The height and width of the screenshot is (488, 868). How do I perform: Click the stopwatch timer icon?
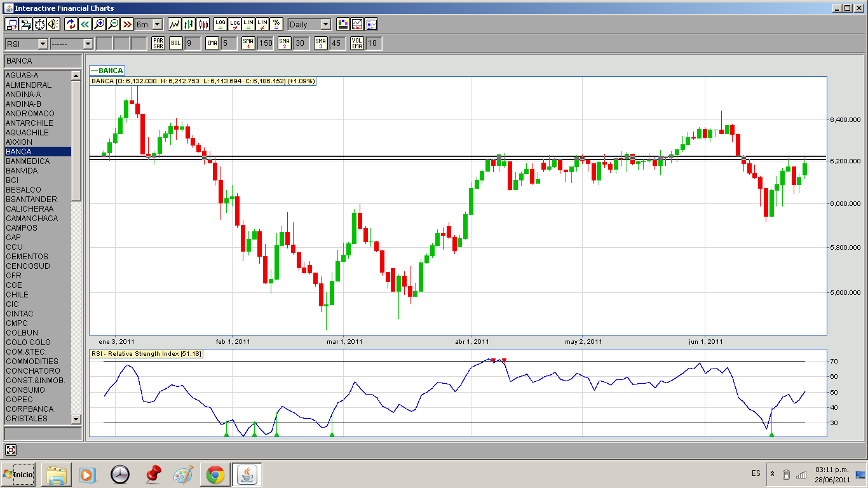[x=39, y=24]
